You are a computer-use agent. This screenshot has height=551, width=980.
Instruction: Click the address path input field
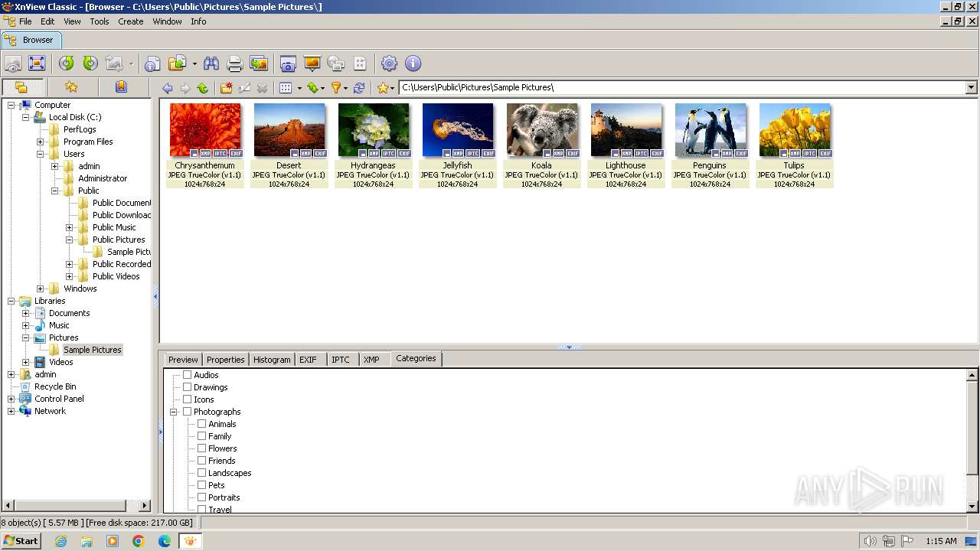(x=681, y=87)
